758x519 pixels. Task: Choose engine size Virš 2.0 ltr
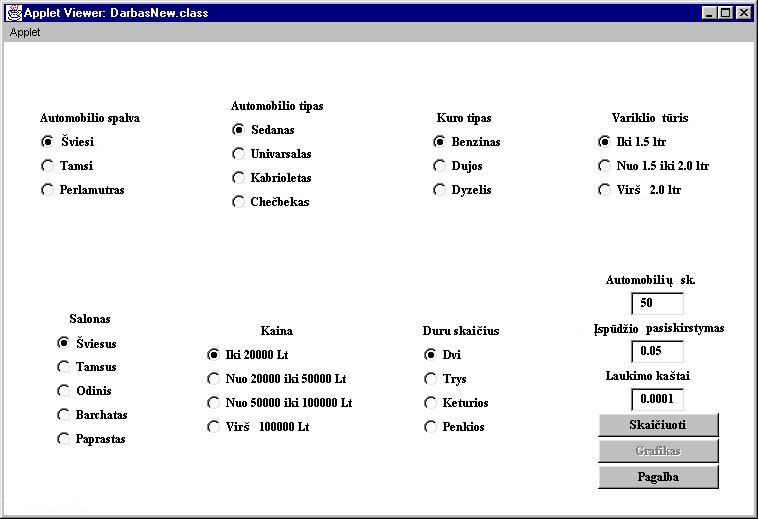604,190
